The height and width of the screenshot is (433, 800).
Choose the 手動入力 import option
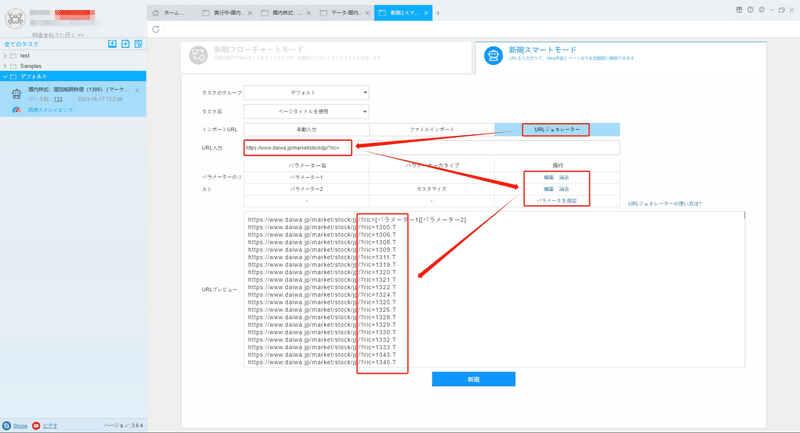click(x=306, y=130)
